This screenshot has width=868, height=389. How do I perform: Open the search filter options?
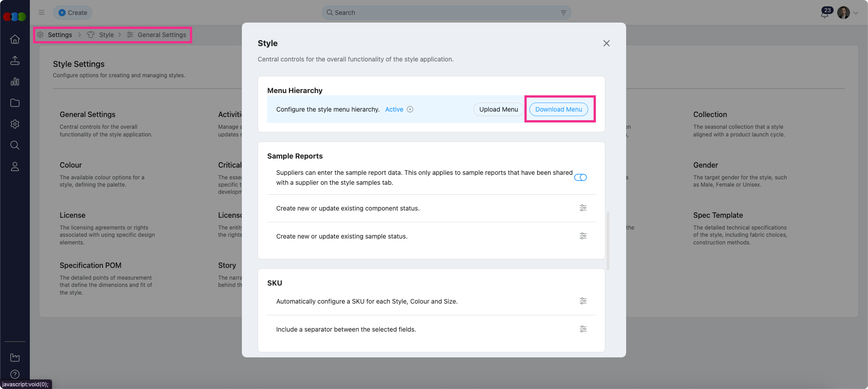[x=563, y=13]
